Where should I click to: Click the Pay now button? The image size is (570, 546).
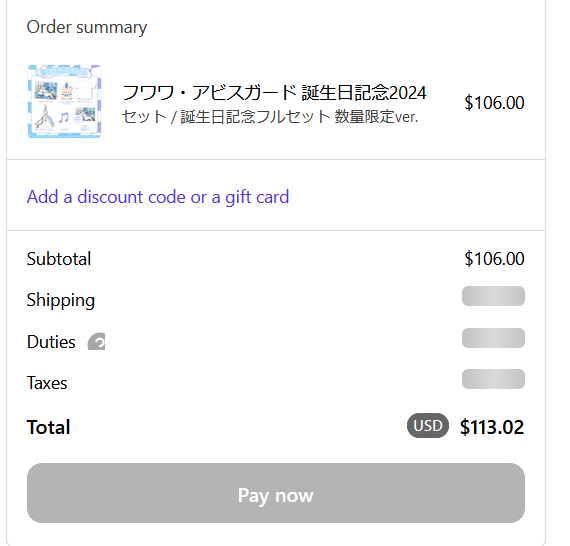[276, 493]
